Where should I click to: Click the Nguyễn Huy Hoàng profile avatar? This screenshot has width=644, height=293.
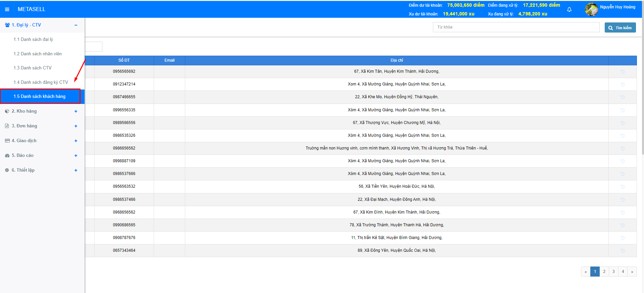[591, 9]
